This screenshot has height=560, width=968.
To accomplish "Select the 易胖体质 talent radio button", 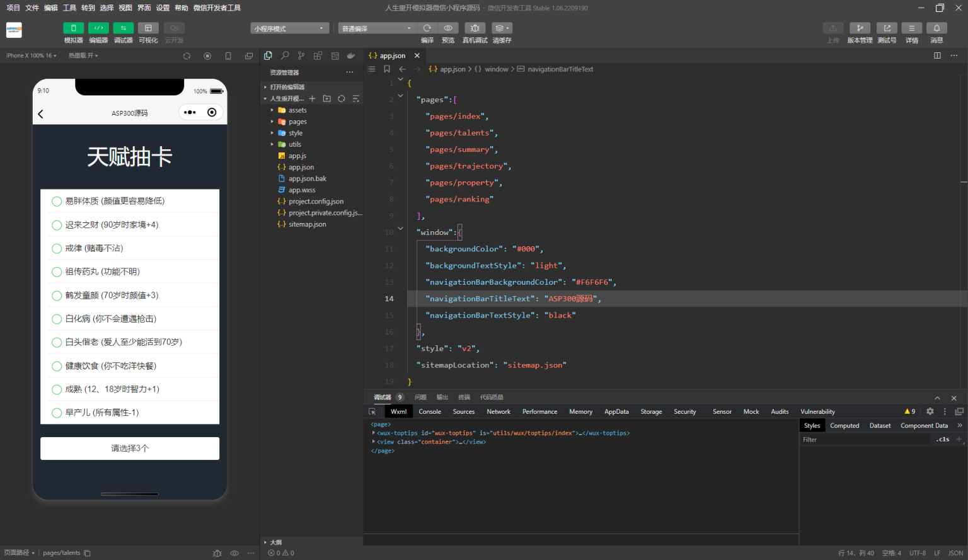I will (57, 202).
